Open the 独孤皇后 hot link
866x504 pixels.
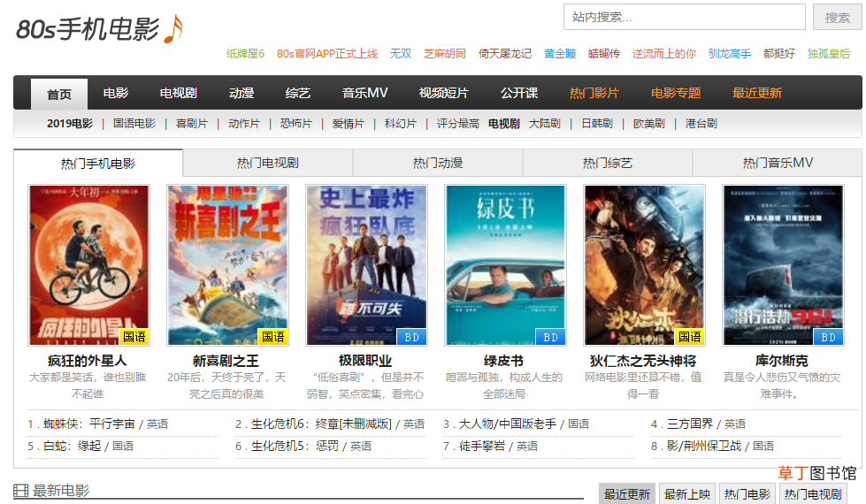click(x=829, y=54)
